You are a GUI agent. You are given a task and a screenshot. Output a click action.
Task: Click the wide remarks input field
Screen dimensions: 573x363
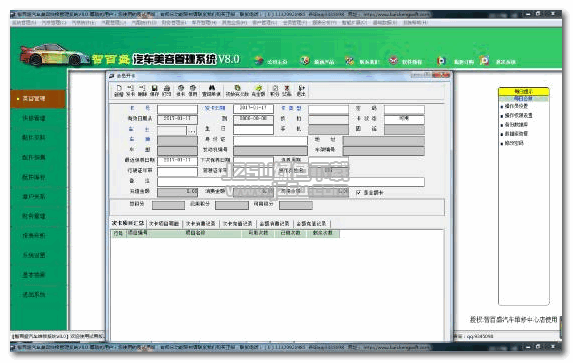pos(291,182)
